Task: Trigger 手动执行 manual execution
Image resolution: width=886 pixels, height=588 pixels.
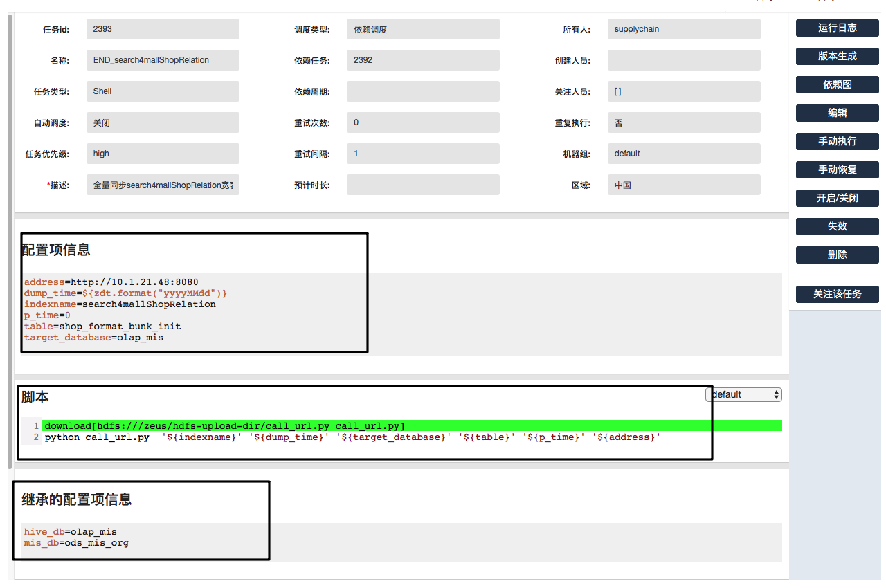Action: [x=837, y=141]
